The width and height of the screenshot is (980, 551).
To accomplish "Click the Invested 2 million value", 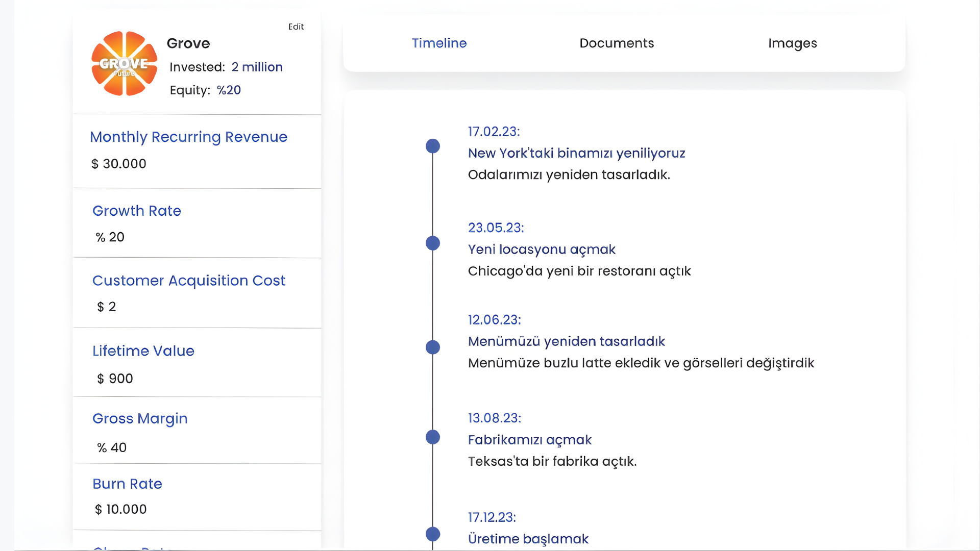I will (x=257, y=67).
